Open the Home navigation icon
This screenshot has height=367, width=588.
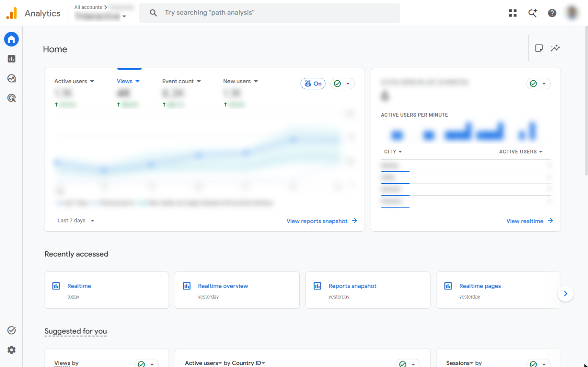(11, 39)
